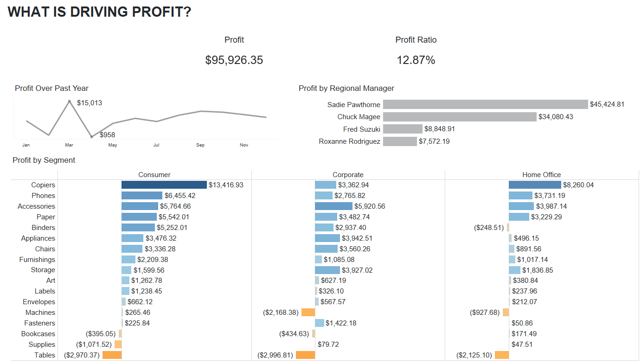Click the Consumer segment column header
Screen dimensions: 641x364
154,175
